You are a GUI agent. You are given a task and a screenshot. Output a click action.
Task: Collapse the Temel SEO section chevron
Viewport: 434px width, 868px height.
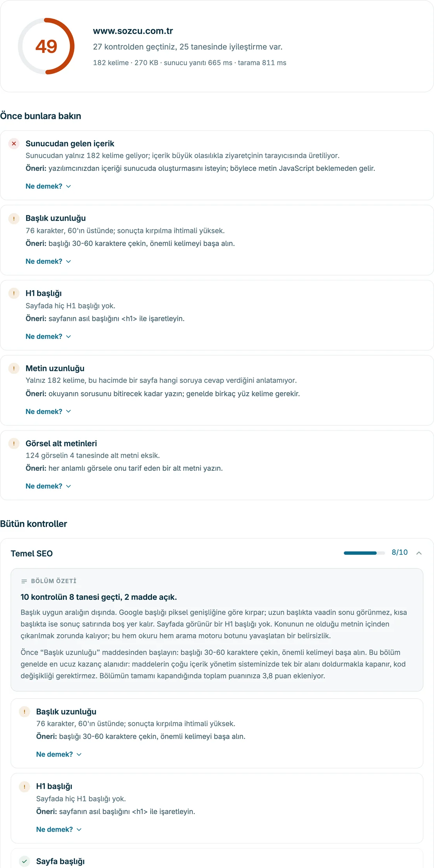click(419, 553)
